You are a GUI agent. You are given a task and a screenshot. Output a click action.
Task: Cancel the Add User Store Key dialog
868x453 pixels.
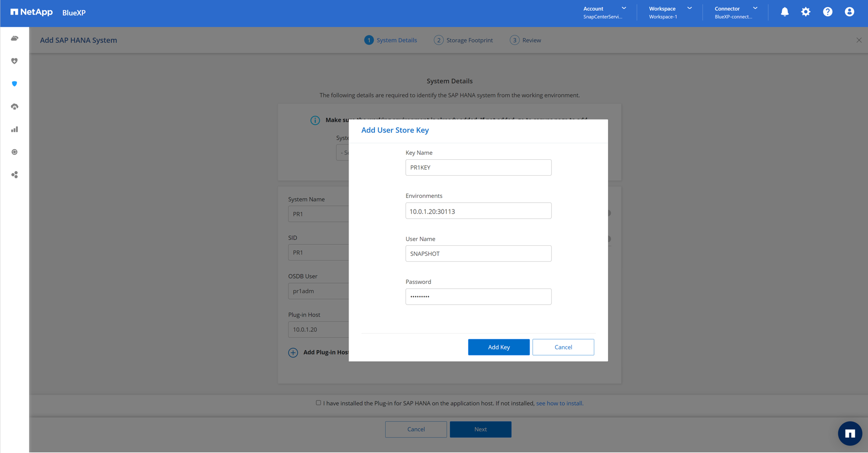[x=563, y=347]
